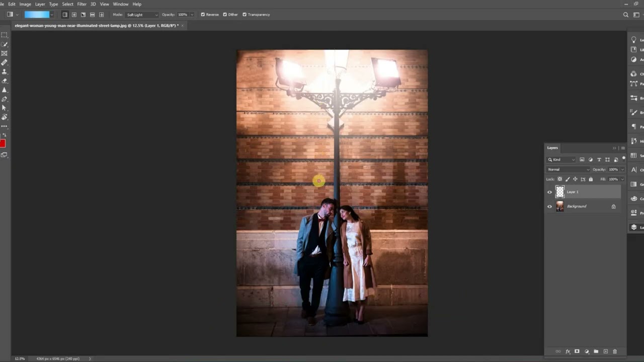
Task: Click the search magnifier icon
Action: click(626, 15)
